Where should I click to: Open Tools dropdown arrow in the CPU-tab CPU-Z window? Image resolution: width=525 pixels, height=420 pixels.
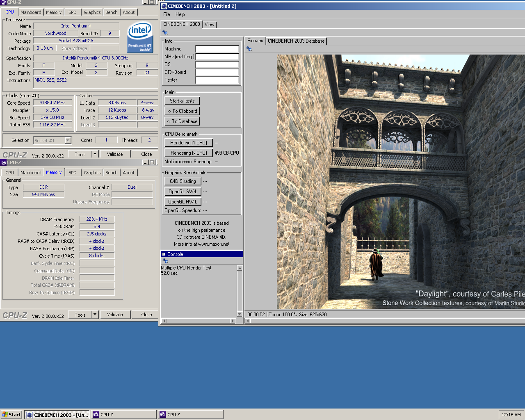(95, 154)
